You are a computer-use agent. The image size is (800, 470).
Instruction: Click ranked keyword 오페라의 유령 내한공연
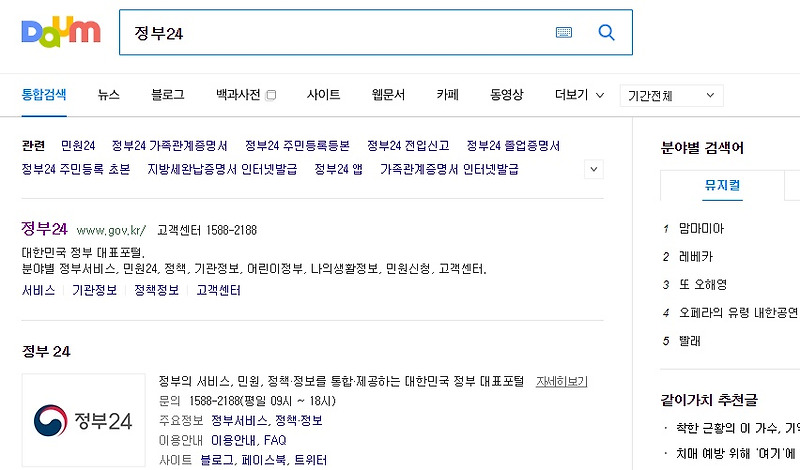(x=738, y=313)
